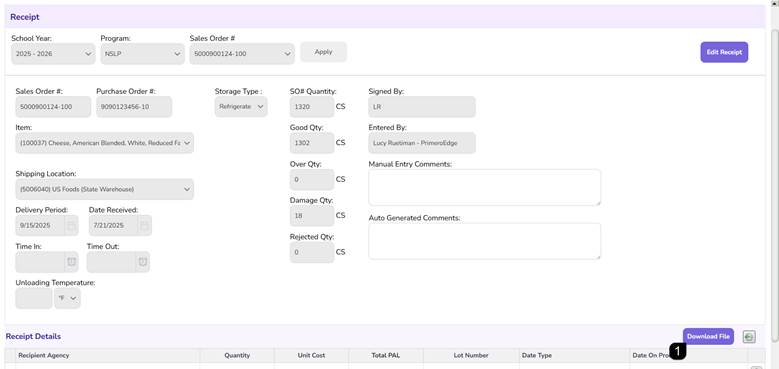
Task: Open the Delivery Period calendar icon
Action: (x=72, y=225)
